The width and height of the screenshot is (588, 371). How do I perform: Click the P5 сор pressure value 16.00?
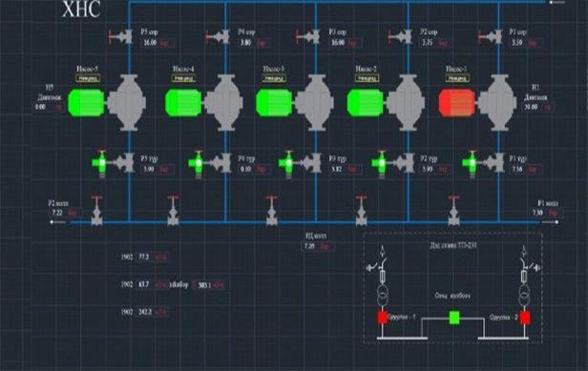point(150,43)
